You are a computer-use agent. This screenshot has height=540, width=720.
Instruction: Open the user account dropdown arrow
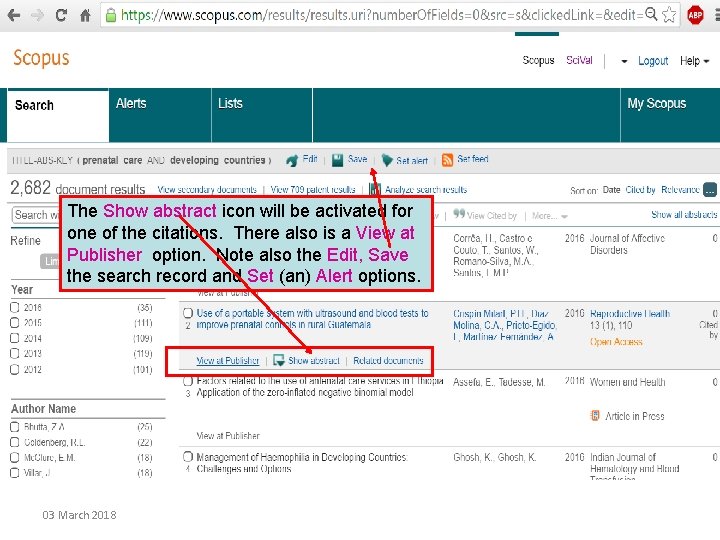[x=624, y=61]
